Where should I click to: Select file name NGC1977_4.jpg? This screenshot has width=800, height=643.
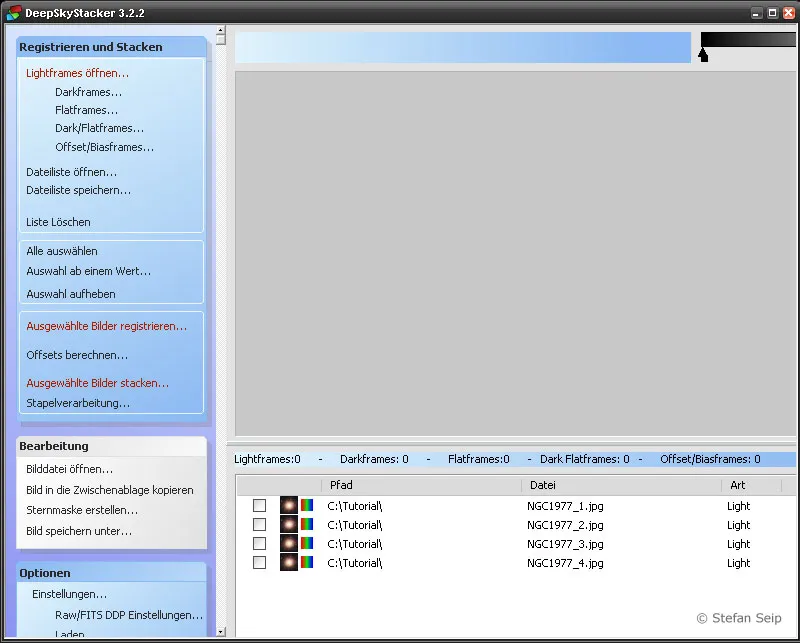click(565, 563)
